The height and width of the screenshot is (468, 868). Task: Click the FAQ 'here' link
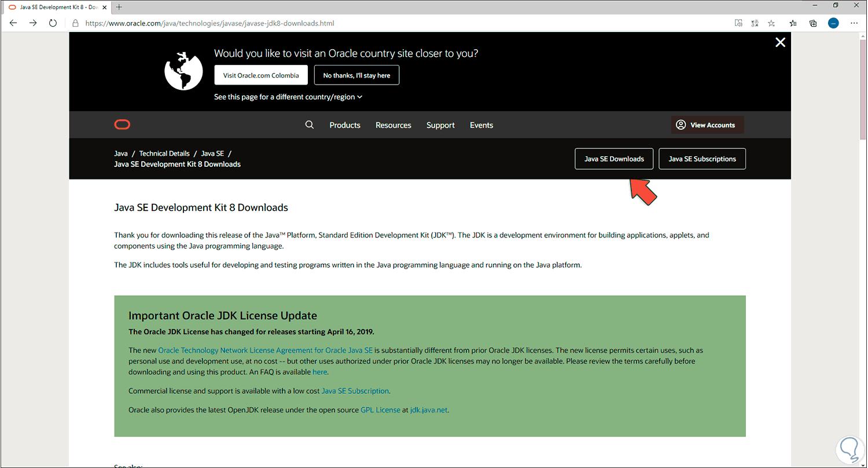320,372
